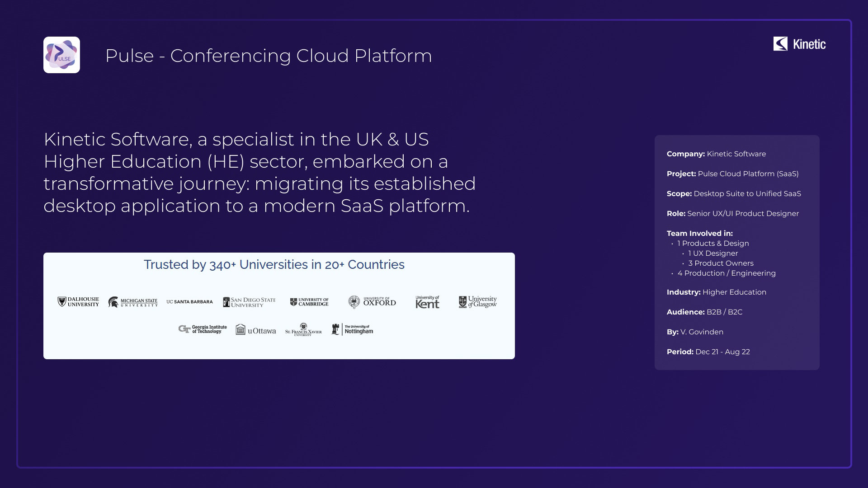Image resolution: width=868 pixels, height=488 pixels.
Task: Select the title 'Pulse - Conferencing Cloud Platform'
Action: click(x=269, y=56)
